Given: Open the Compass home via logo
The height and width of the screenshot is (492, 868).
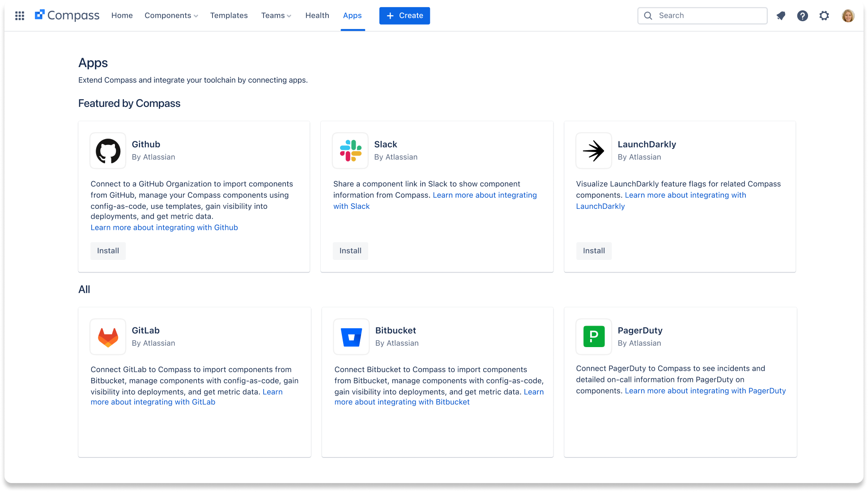Looking at the screenshot, I should click(67, 15).
